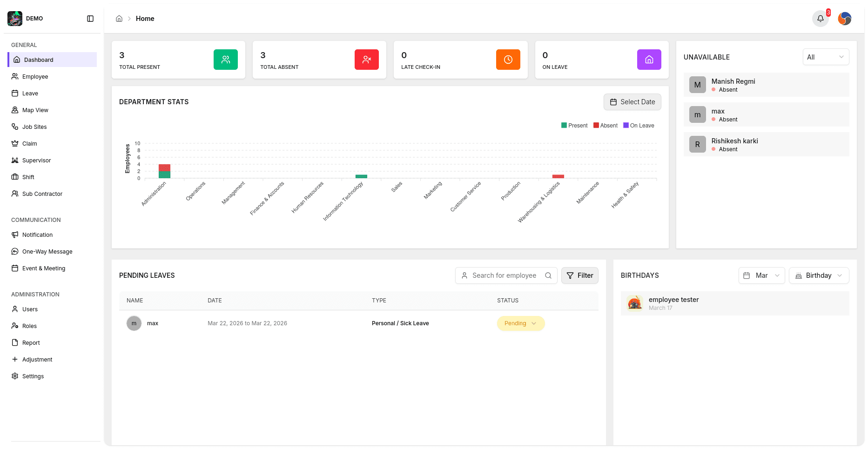This screenshot has height=449, width=868.
Task: Click the Sub Contractor icon
Action: pos(15,194)
